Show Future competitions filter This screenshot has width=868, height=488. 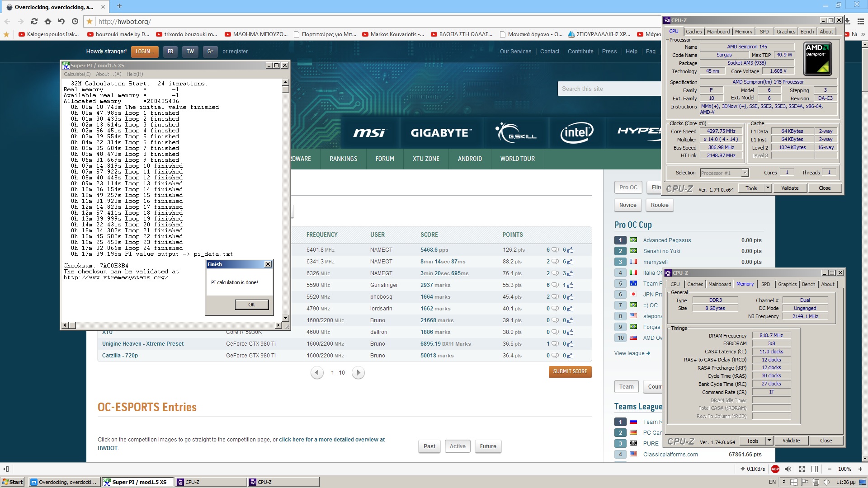[x=488, y=446]
